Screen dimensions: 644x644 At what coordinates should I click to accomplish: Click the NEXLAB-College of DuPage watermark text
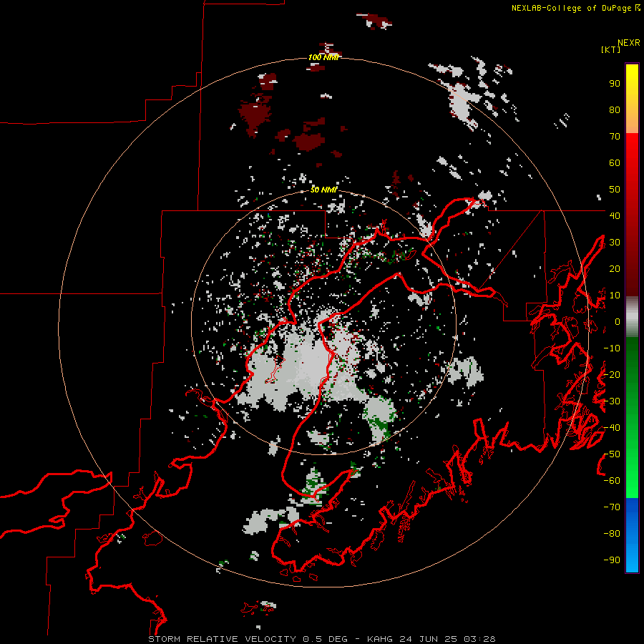click(x=575, y=8)
